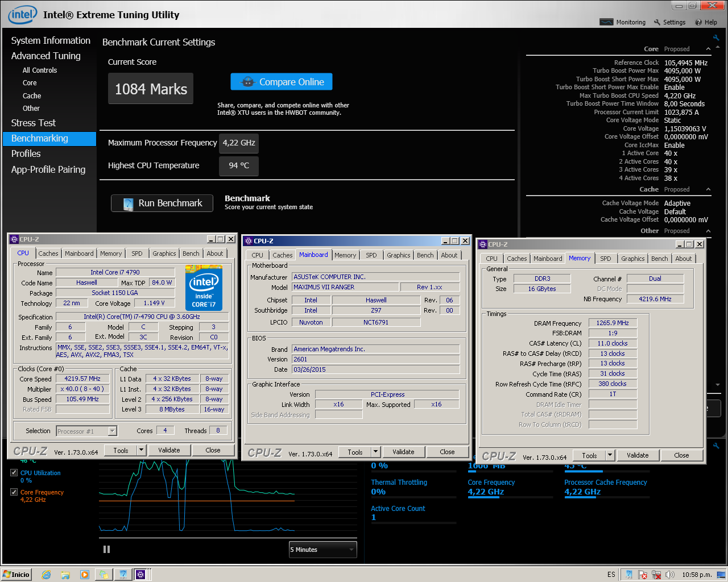The width and height of the screenshot is (728, 582).
Task: Open Tools dropdown arrow in CPU-Z CPU window
Action: tap(141, 450)
